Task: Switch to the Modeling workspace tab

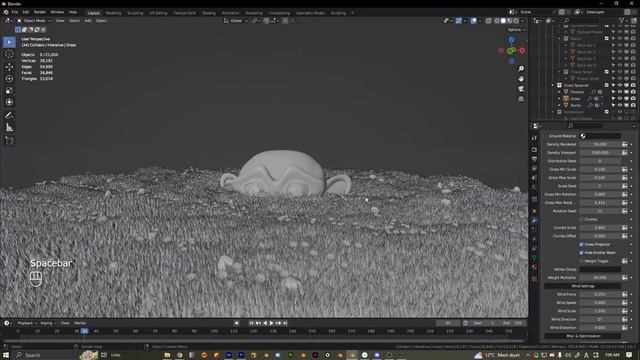Action: click(113, 13)
